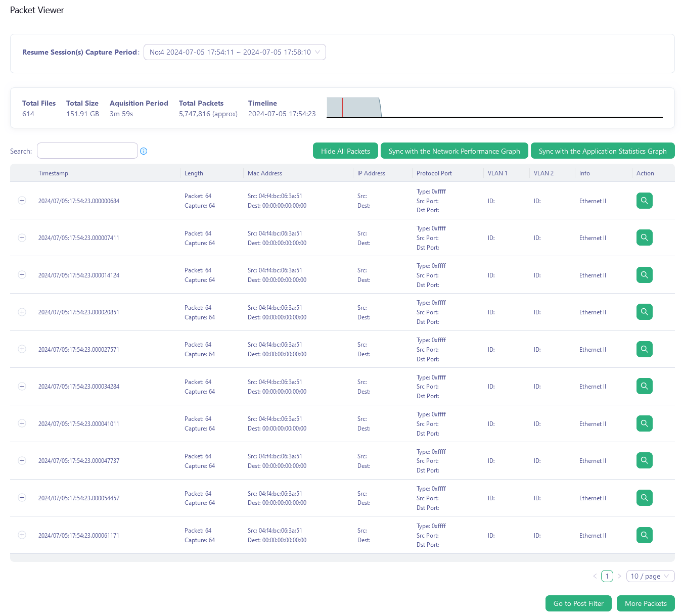Click timestamp 2024/07/05:17:54:23.000034284
The width and height of the screenshot is (682, 616).
(79, 386)
